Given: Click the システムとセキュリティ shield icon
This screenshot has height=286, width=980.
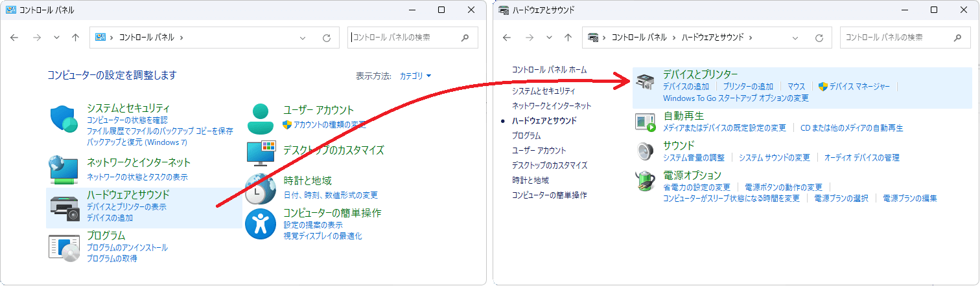Looking at the screenshot, I should [64, 120].
